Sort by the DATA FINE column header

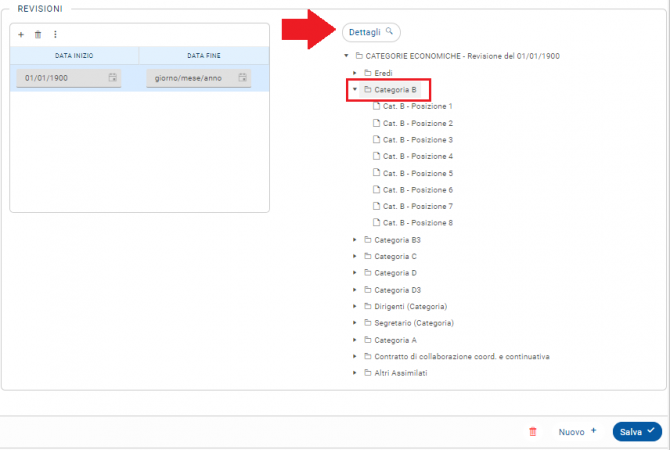click(204, 56)
